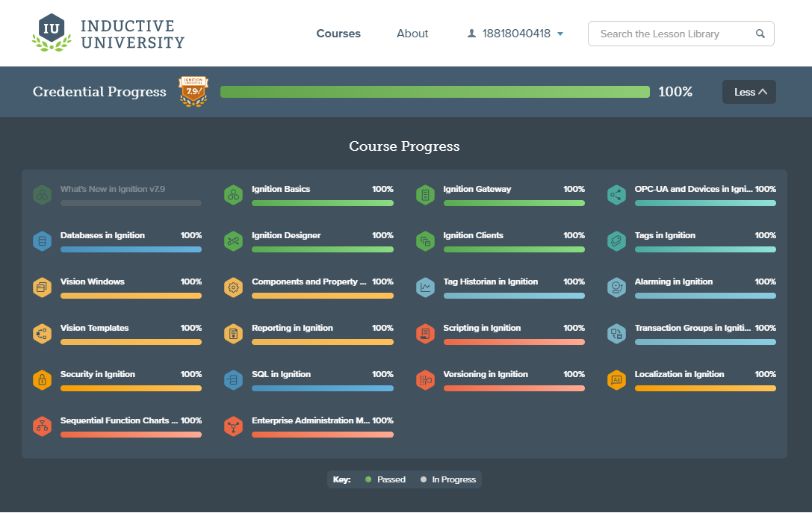Go to the Vision Templates course link
Screen dimensions: 812x513
pyautogui.click(x=94, y=328)
